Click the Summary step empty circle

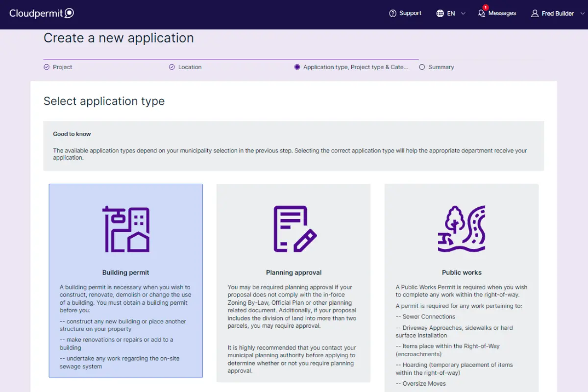422,67
